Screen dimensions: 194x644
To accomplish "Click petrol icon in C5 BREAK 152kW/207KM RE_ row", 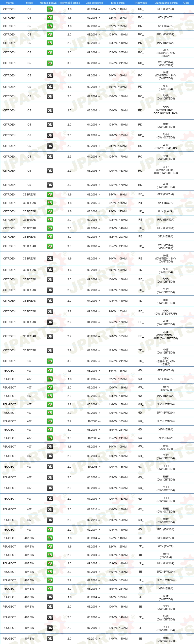I will 50,236.
